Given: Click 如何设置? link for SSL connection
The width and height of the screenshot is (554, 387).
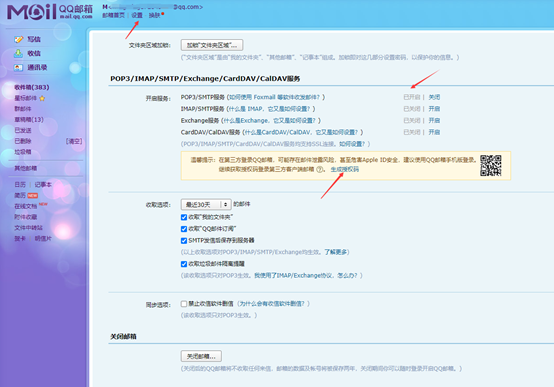Looking at the screenshot, I should pos(352,144).
